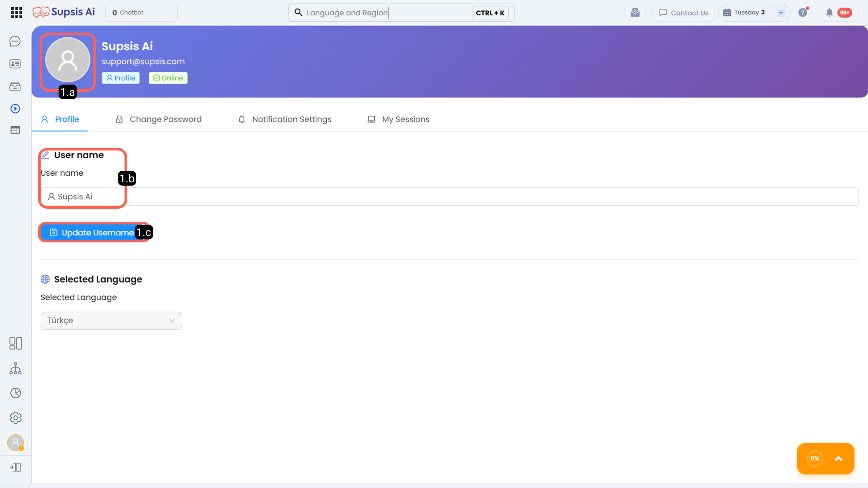Switch to the Profile tab
868x488 pixels.
pyautogui.click(x=60, y=119)
